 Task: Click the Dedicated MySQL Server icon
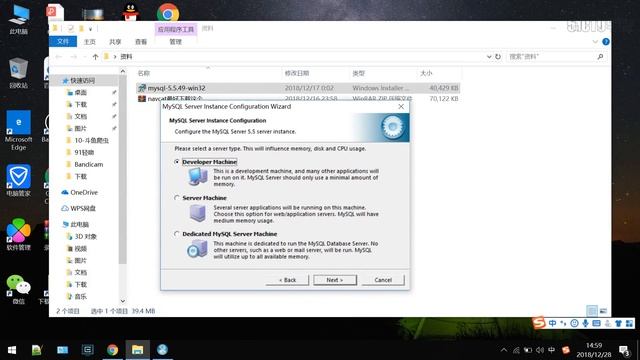197,249
